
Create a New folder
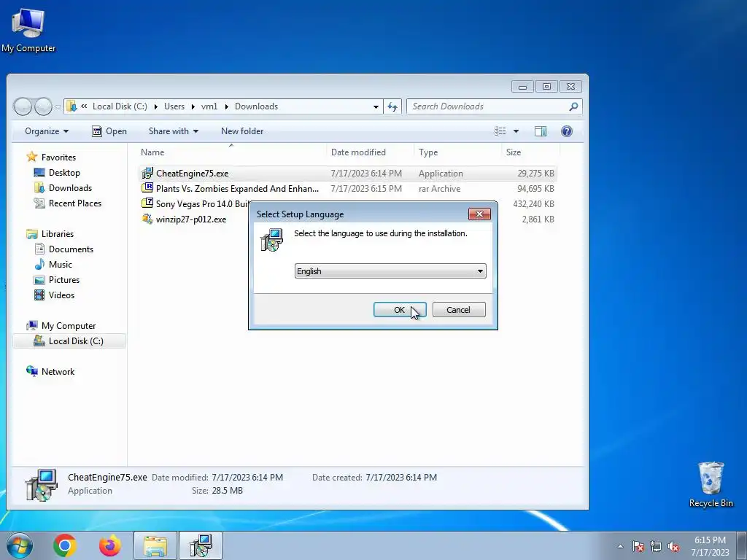(x=242, y=131)
